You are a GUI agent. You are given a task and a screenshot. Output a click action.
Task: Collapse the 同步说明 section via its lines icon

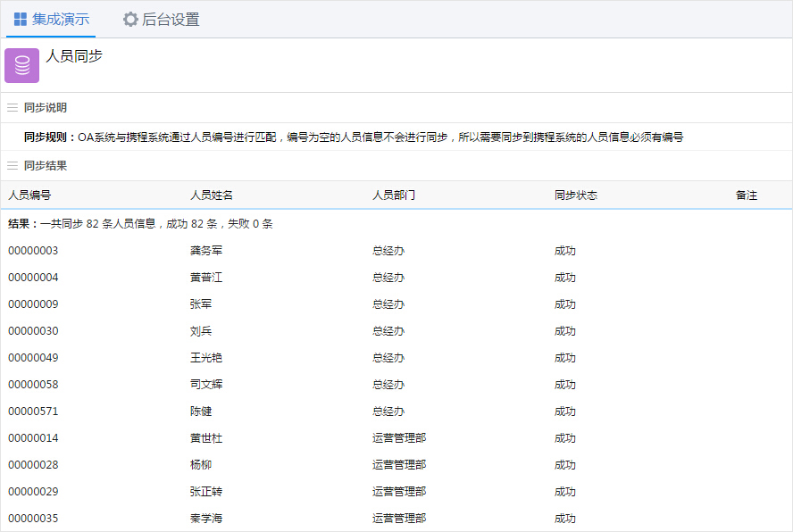(13, 108)
